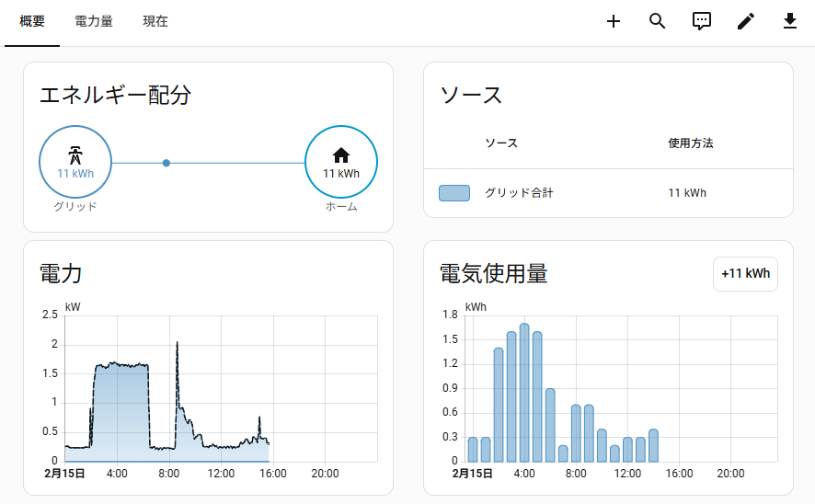Viewport: 815px width, 504px height.
Task: Click the plus add icon in header
Action: pos(614,21)
